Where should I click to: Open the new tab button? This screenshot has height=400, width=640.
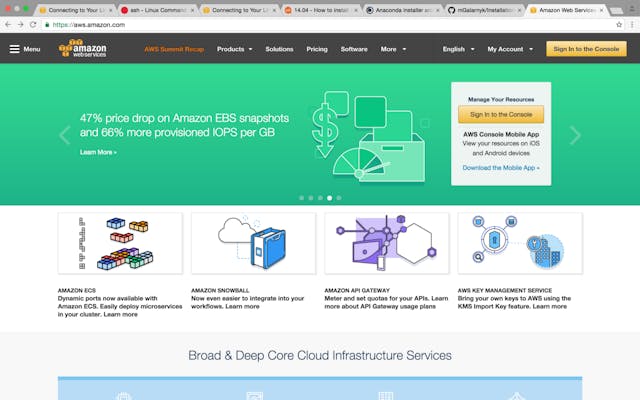(x=616, y=11)
